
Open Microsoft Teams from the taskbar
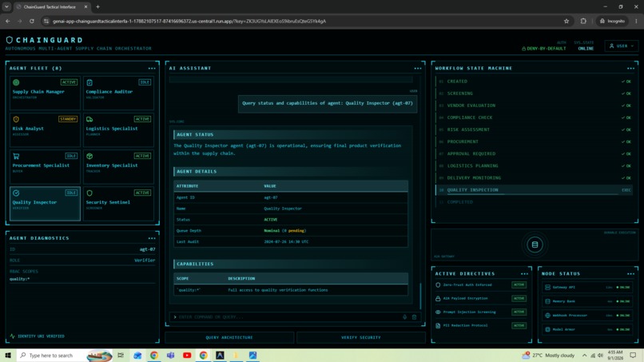pyautogui.click(x=170, y=356)
